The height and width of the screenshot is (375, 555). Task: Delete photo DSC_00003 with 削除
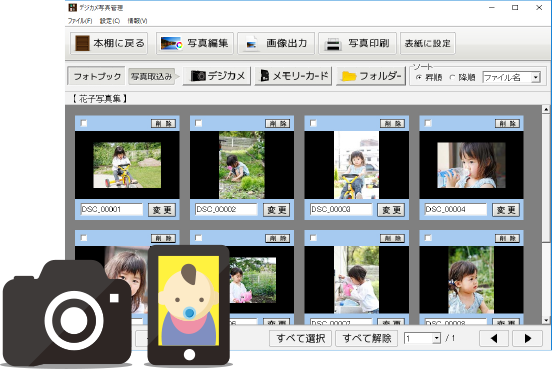(x=393, y=123)
